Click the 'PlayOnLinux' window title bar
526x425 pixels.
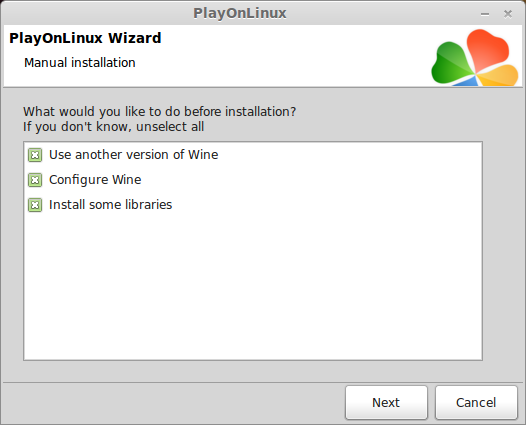point(240,13)
